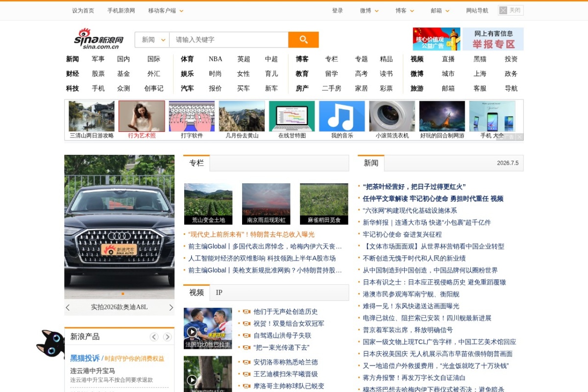
Task: Open the 核心价值观公益广告 banner
Action: click(437, 39)
